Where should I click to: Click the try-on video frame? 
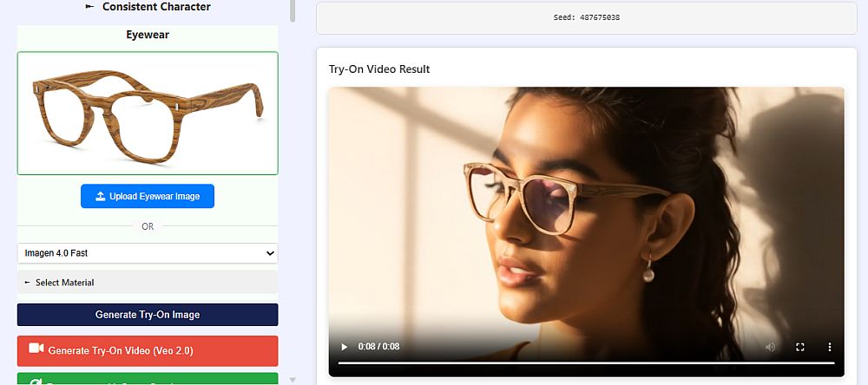[x=586, y=217]
